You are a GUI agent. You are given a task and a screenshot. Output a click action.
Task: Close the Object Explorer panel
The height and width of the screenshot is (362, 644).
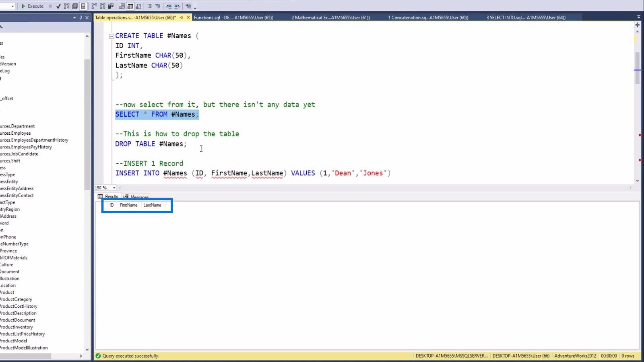(x=87, y=18)
